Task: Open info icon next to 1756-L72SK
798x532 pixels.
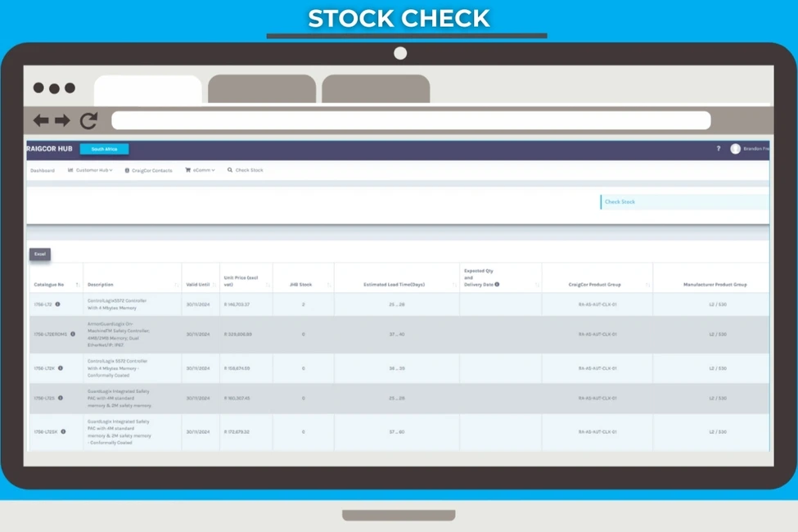Action: click(64, 431)
